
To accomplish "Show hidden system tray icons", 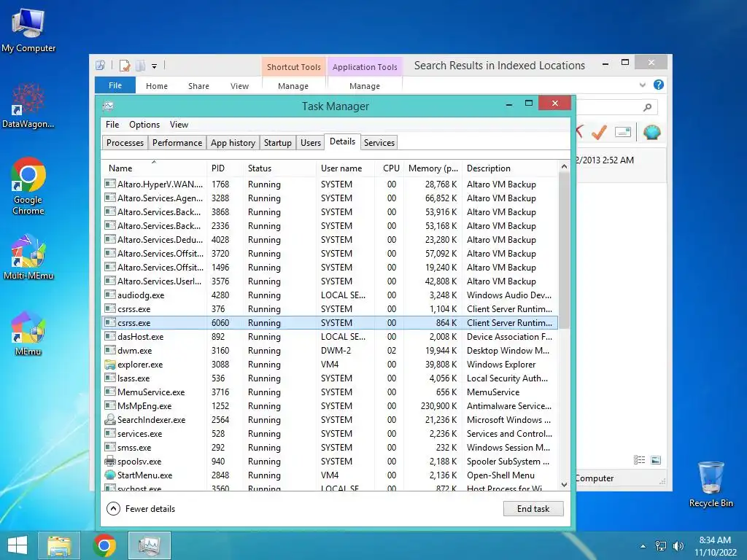I will coord(643,546).
